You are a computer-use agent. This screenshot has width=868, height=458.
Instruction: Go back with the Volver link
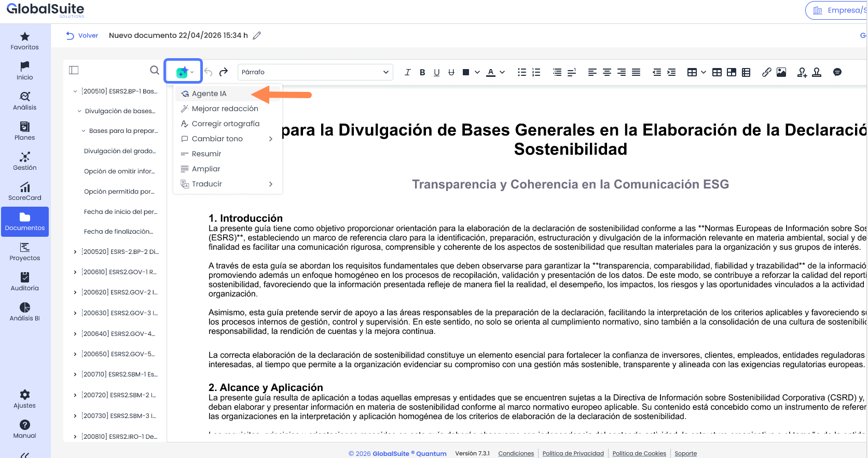(82, 35)
